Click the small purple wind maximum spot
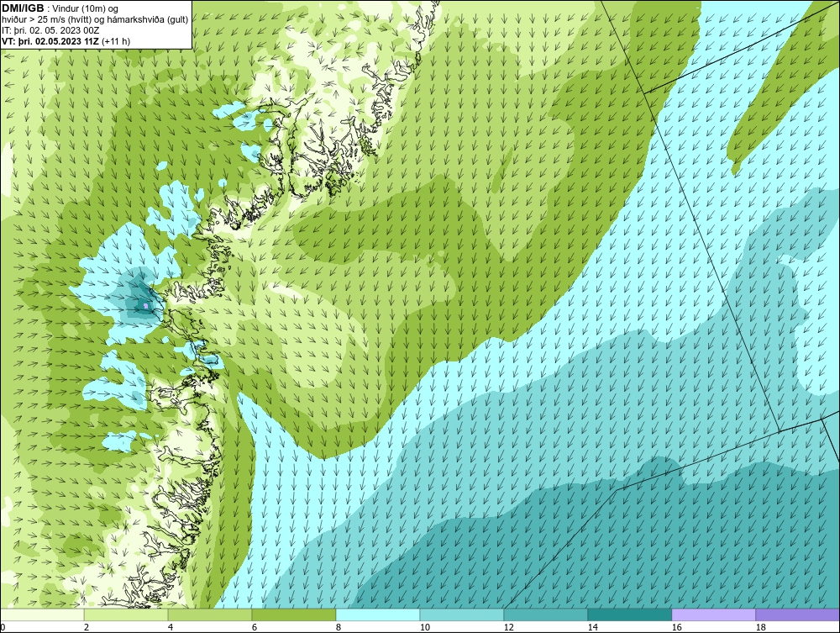840x633 pixels. point(145,305)
